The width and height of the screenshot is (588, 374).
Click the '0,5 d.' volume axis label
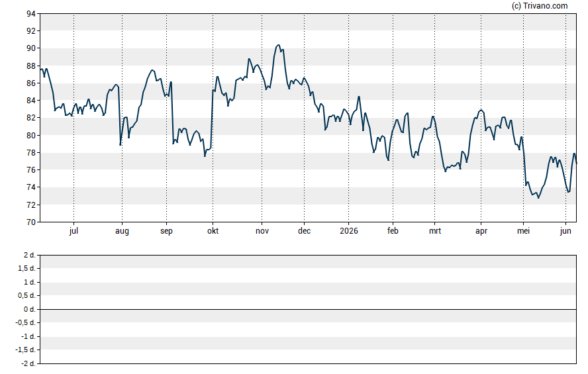click(x=26, y=296)
